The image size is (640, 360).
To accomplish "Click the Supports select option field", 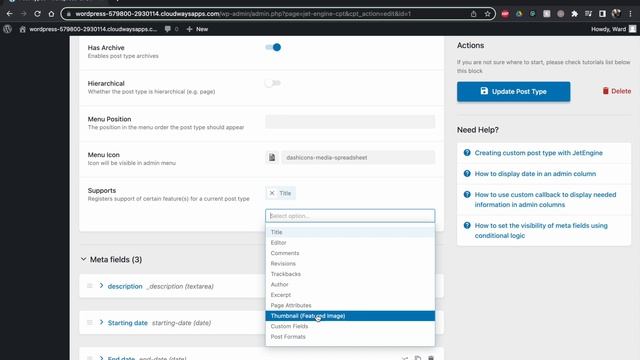I will coord(350,216).
